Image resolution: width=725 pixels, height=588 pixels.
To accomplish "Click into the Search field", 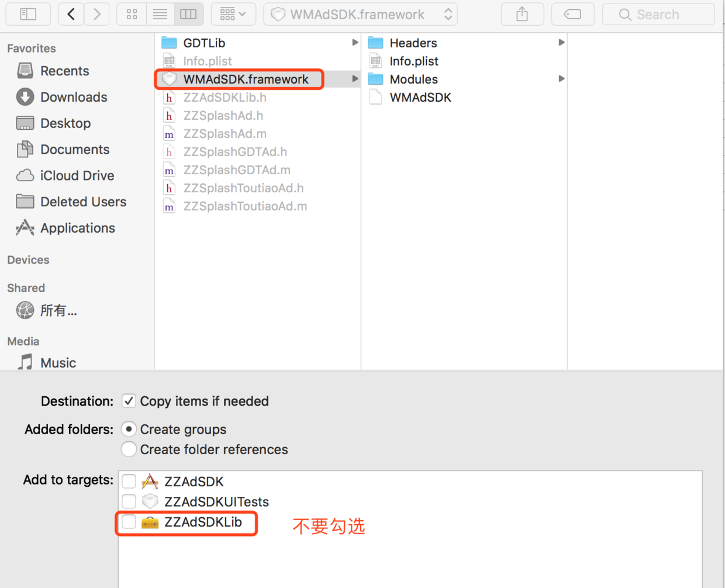I will click(x=658, y=14).
